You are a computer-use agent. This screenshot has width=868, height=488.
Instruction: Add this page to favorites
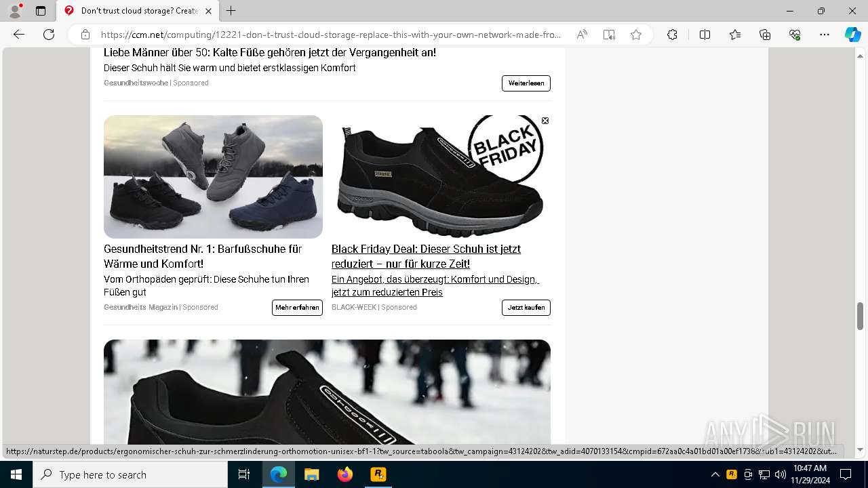point(636,35)
